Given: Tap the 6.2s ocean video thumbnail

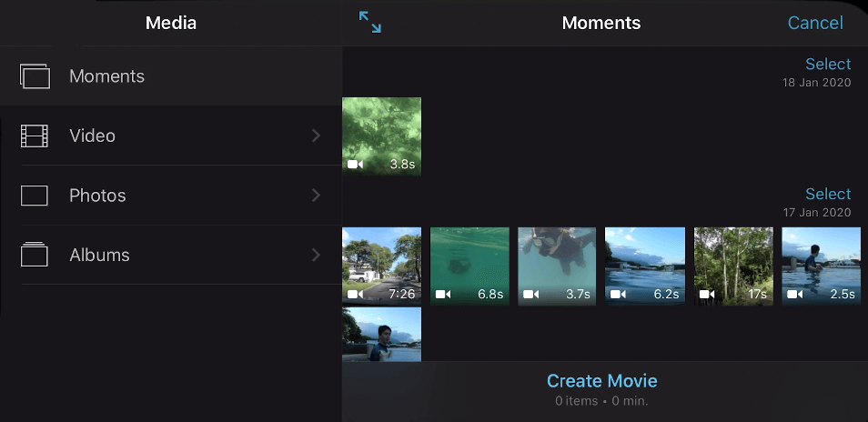Looking at the screenshot, I should coord(645,264).
